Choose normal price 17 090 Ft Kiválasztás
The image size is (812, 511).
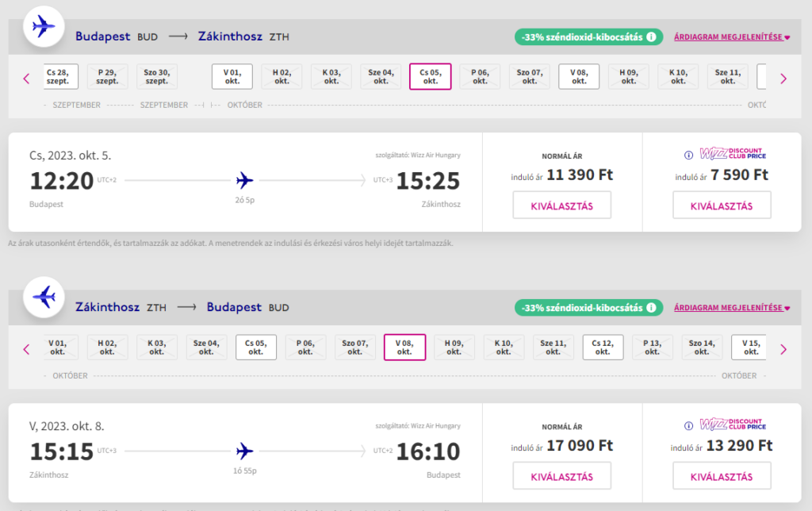[561, 476]
